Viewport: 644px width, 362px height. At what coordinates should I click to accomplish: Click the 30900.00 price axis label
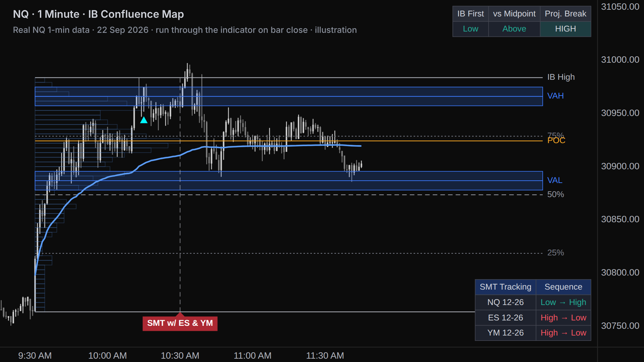620,166
